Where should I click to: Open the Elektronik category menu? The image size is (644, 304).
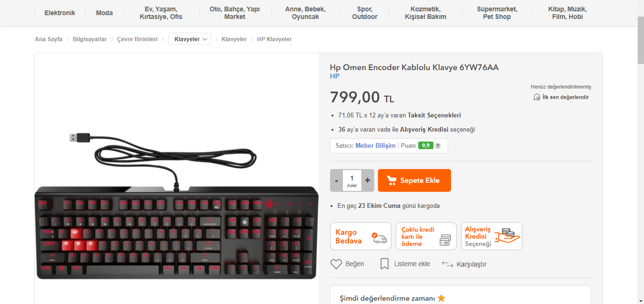click(60, 13)
